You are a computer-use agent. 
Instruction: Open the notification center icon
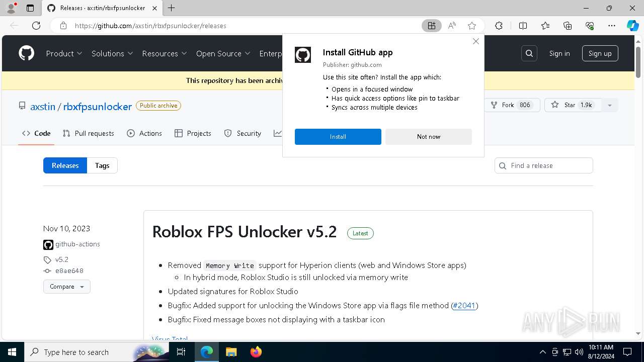[x=627, y=352]
